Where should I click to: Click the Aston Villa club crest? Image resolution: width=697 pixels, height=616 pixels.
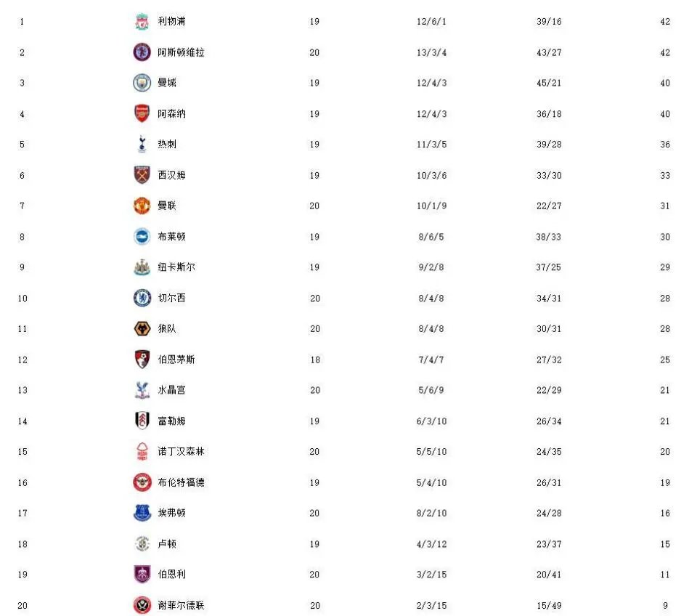142,52
